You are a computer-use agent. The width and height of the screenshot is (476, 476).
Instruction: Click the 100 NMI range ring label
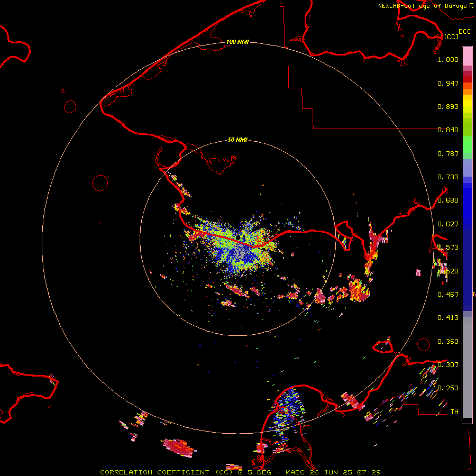click(237, 42)
